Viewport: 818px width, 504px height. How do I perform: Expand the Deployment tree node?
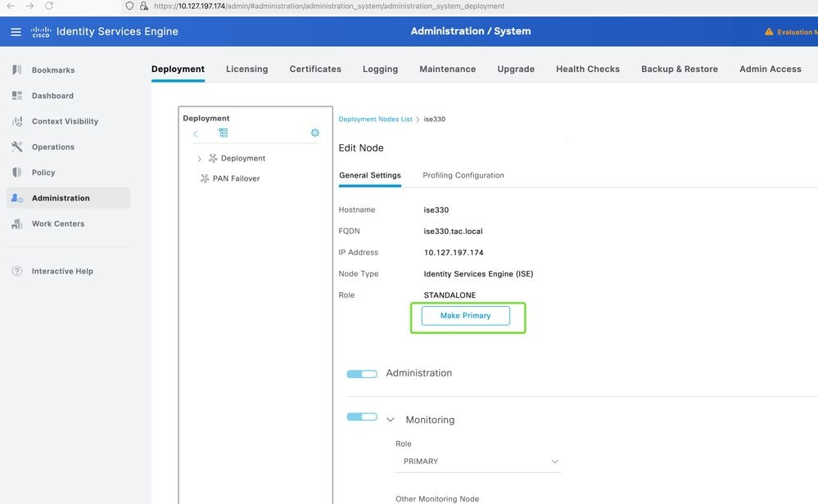tap(199, 159)
